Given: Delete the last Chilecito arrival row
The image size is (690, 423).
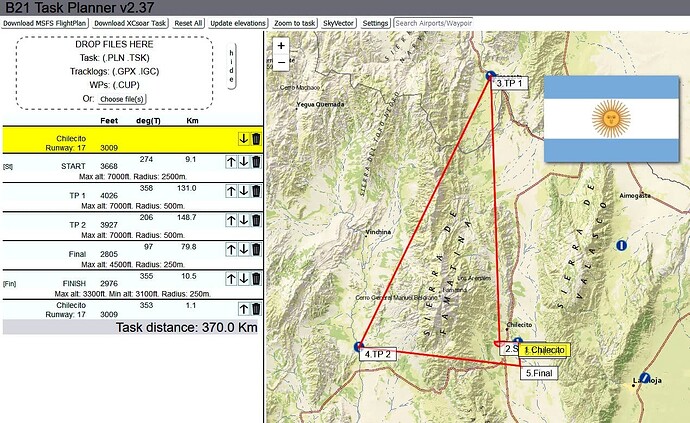Looking at the screenshot, I should click(256, 309).
